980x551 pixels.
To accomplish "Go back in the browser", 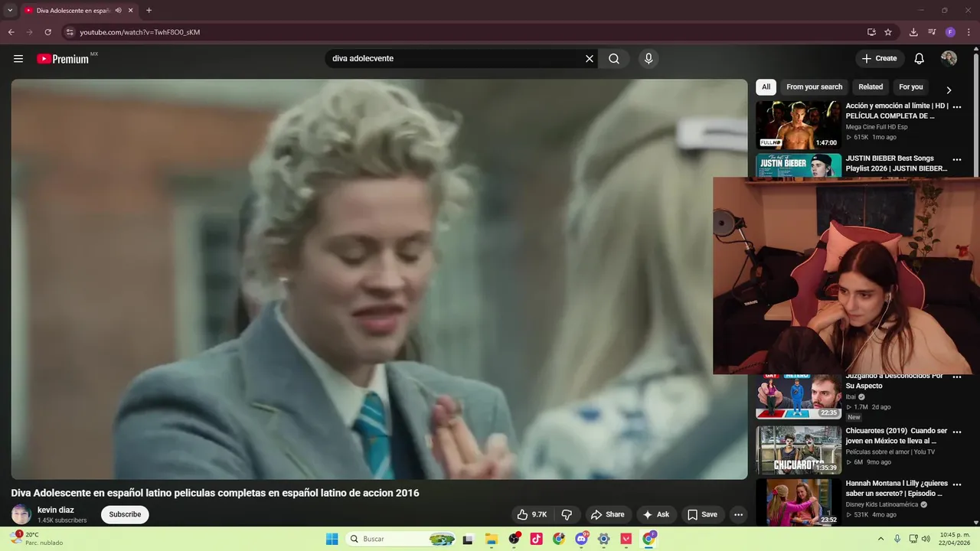I will [11, 32].
